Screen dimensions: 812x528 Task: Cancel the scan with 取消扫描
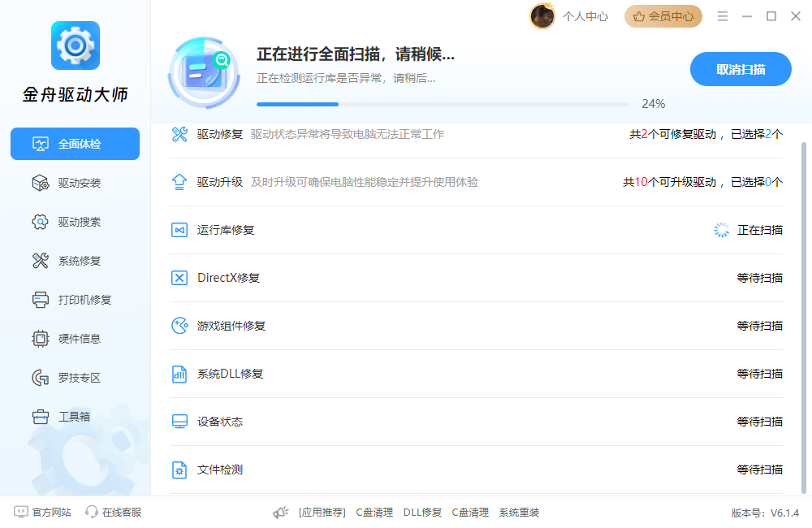pyautogui.click(x=741, y=69)
